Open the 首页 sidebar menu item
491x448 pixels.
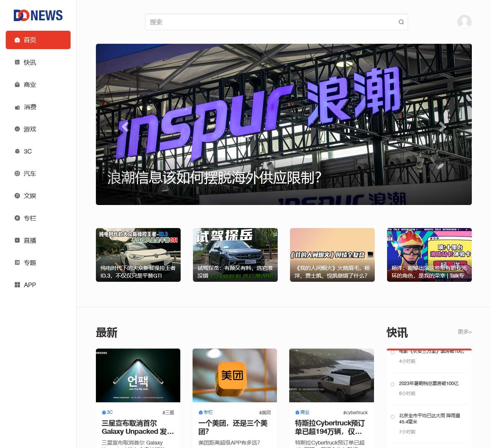click(x=38, y=40)
